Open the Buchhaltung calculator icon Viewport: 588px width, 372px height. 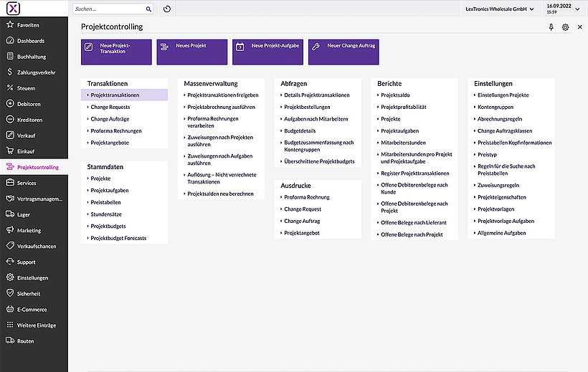(10, 56)
